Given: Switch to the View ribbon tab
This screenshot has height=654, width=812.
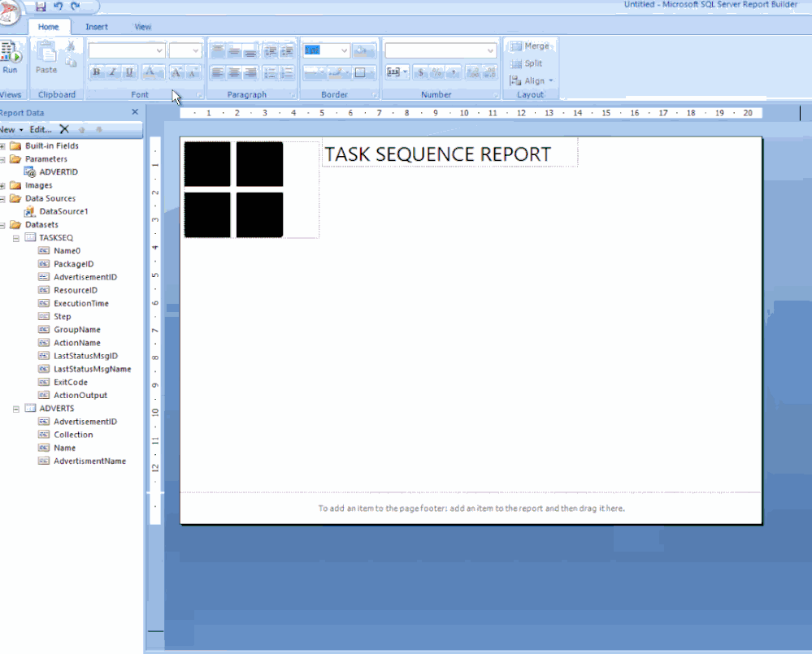Looking at the screenshot, I should click(x=142, y=27).
